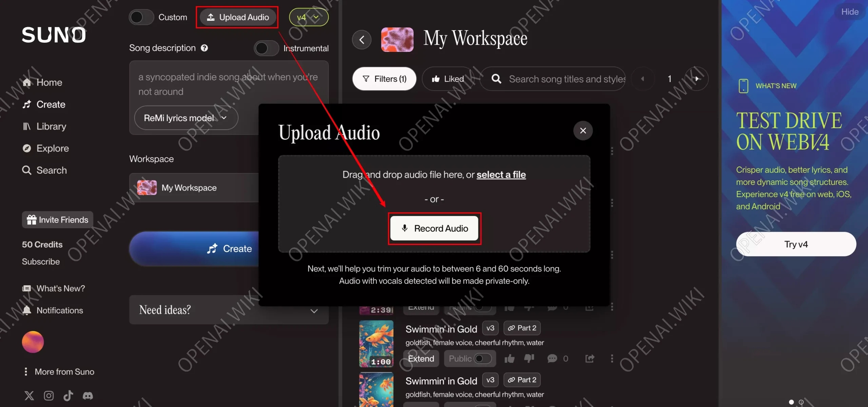Open the My Workspace selector
This screenshot has height=407, width=868.
click(194, 188)
